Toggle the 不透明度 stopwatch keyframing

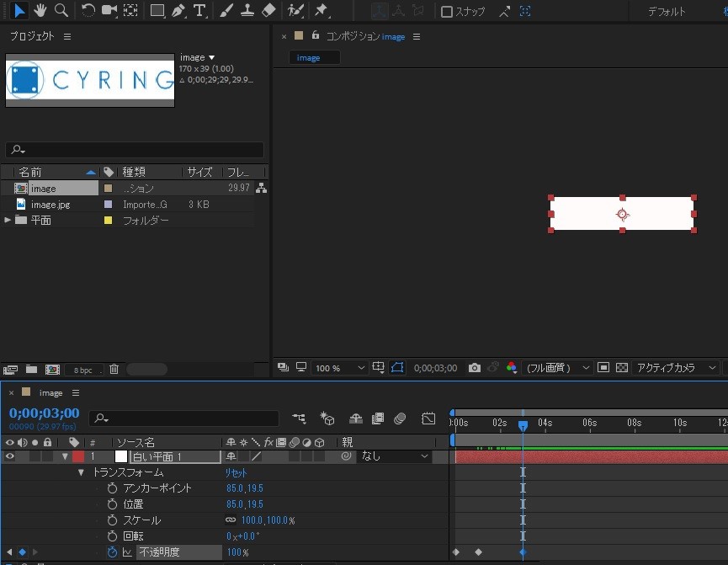(112, 552)
